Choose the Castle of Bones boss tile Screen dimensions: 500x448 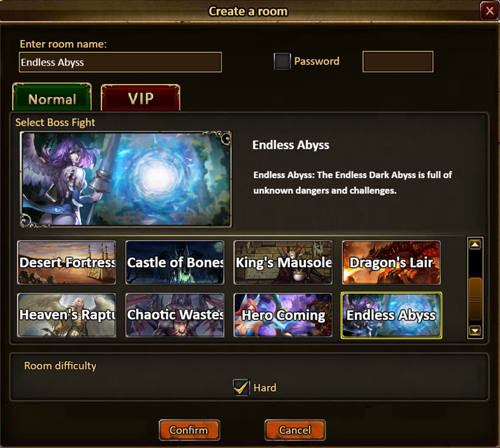tap(174, 263)
